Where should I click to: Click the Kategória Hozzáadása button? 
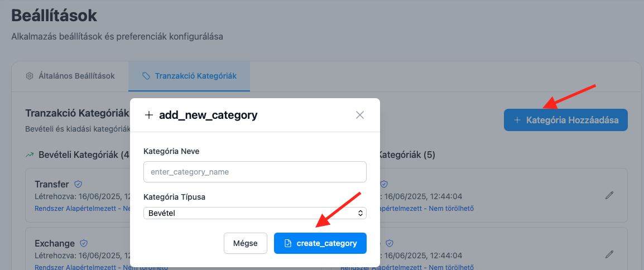[565, 120]
